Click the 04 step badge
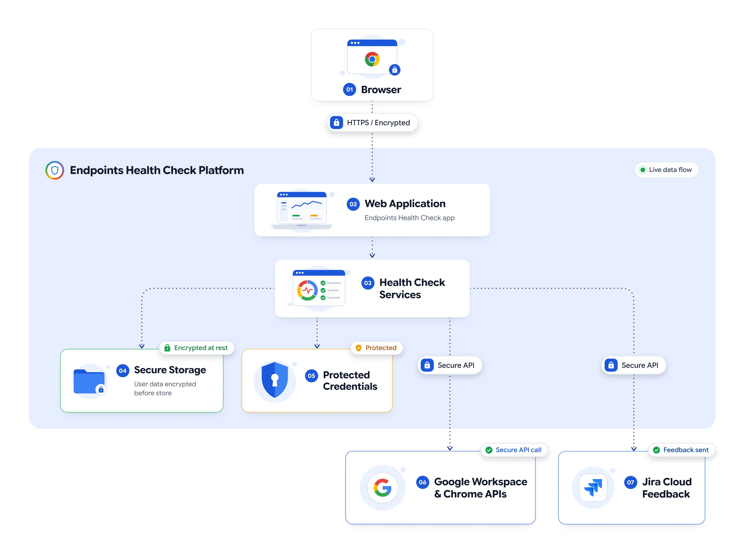The height and width of the screenshot is (553, 756). coord(123,371)
